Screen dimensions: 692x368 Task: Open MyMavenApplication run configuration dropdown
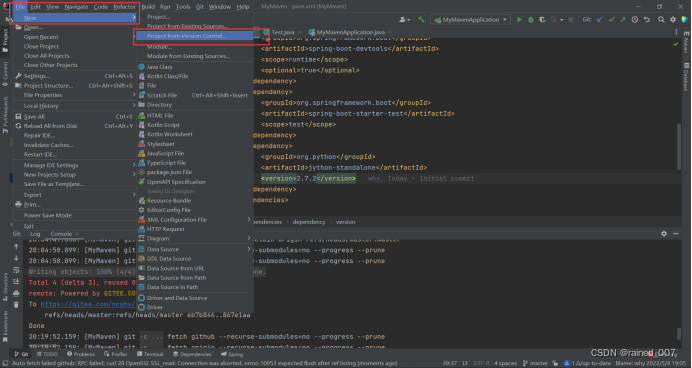(470, 19)
